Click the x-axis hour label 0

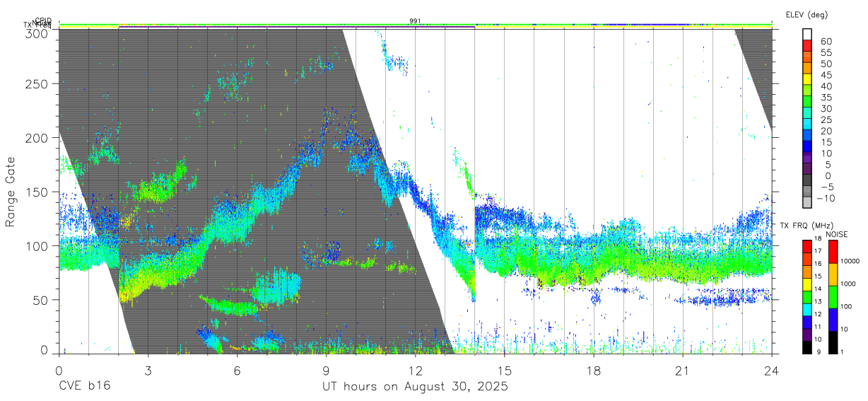coord(59,370)
